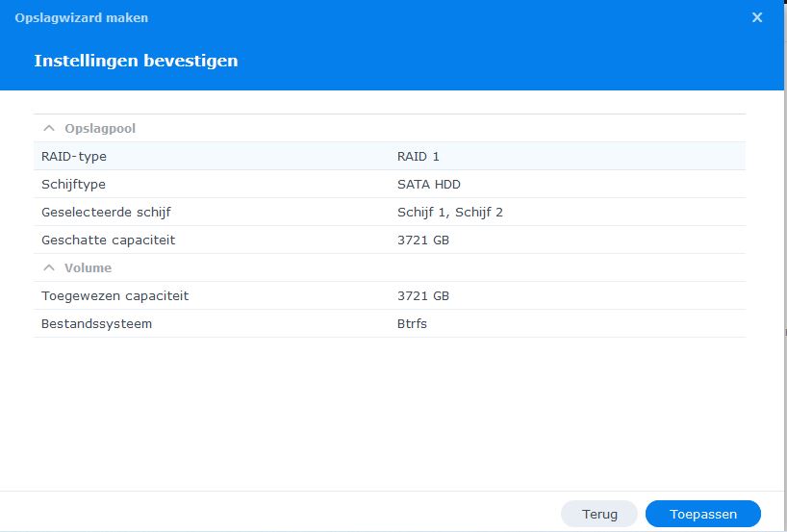Click the Schijf 1, Schijf 2 value
The image size is (787, 532).
point(449,212)
